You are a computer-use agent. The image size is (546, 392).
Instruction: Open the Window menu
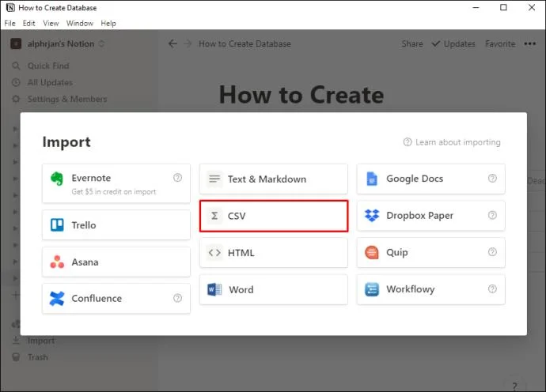click(79, 24)
